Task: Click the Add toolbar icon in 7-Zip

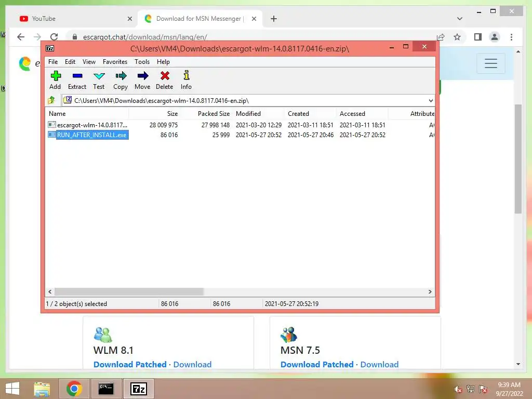Action: 55,80
